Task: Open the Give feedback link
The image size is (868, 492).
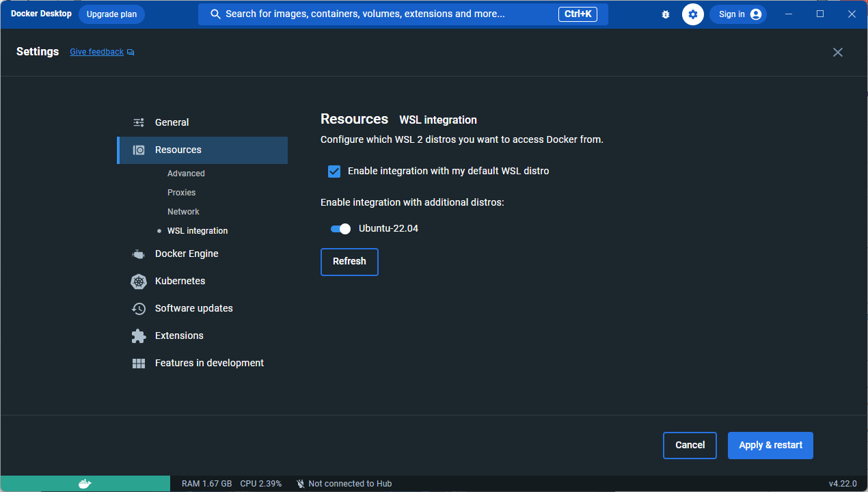Action: tap(97, 52)
